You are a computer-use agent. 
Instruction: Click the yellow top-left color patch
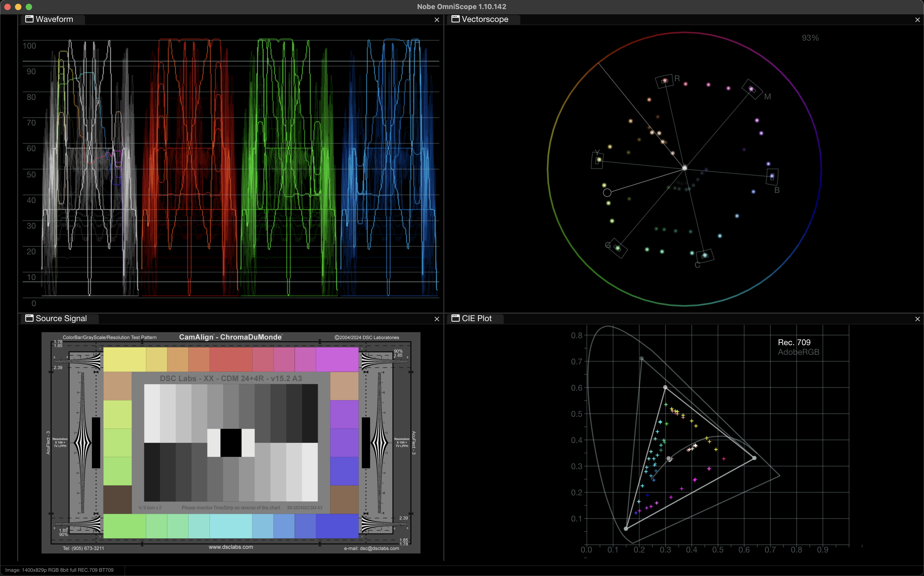point(125,359)
